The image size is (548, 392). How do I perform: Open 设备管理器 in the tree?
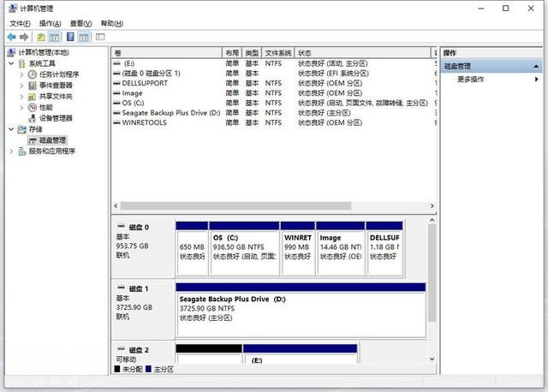click(56, 118)
